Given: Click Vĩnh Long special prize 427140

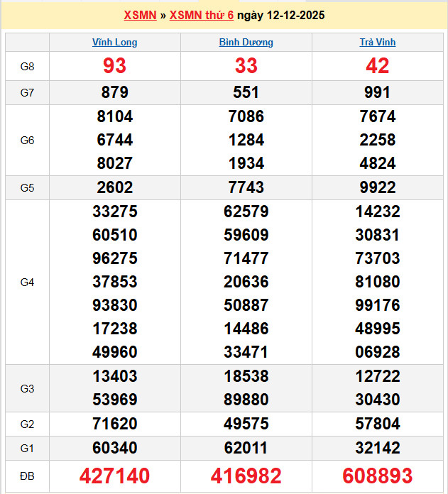Looking at the screenshot, I should (x=114, y=476).
